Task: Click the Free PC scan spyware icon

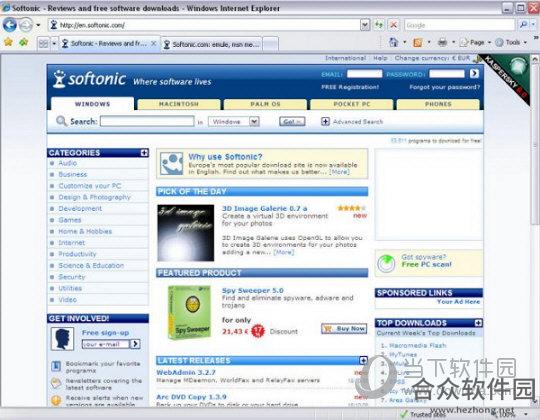Action: 386,264
